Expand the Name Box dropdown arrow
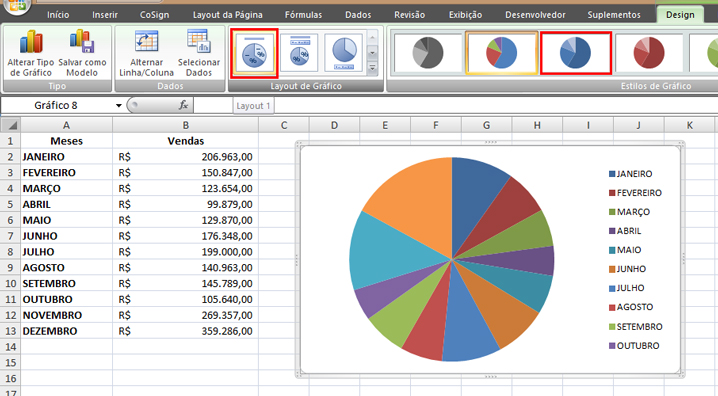The width and height of the screenshot is (718, 396). click(x=119, y=106)
